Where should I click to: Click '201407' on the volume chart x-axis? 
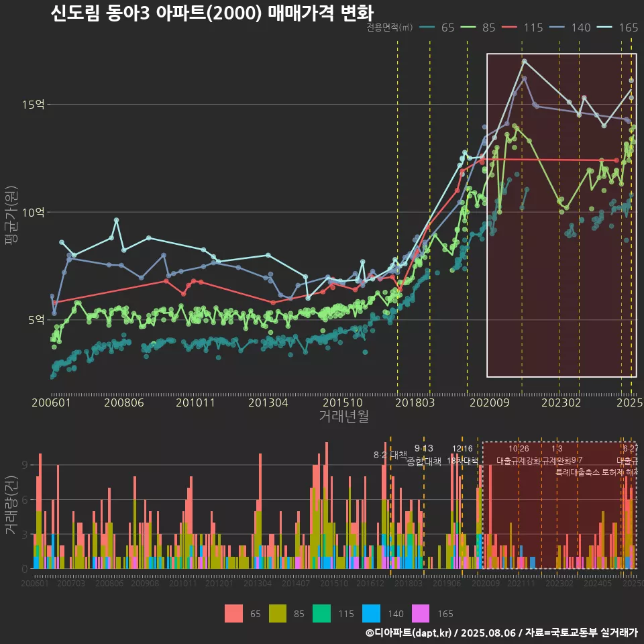coord(296,583)
